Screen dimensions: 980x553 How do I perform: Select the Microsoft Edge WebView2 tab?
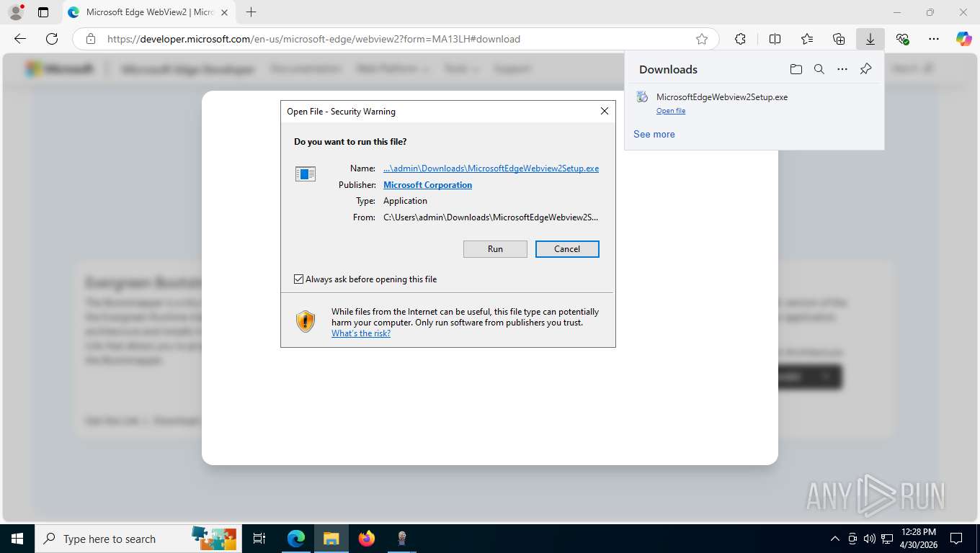tap(148, 12)
